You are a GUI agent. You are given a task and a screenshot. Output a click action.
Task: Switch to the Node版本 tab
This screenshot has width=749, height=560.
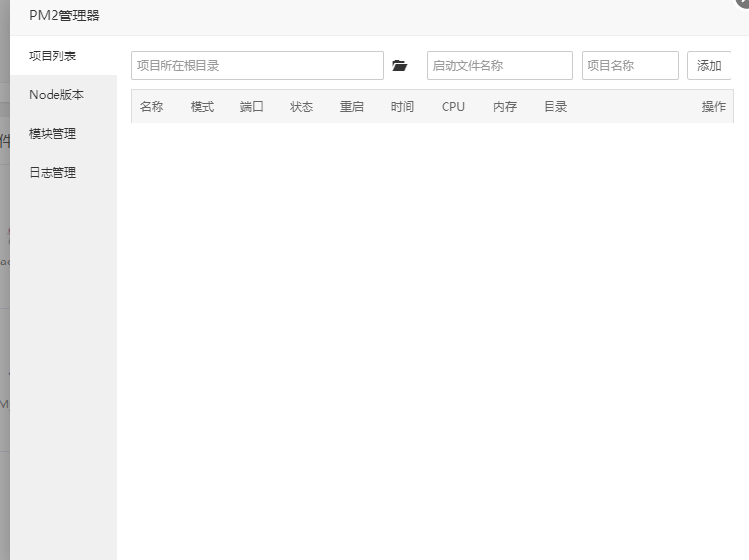click(63, 95)
